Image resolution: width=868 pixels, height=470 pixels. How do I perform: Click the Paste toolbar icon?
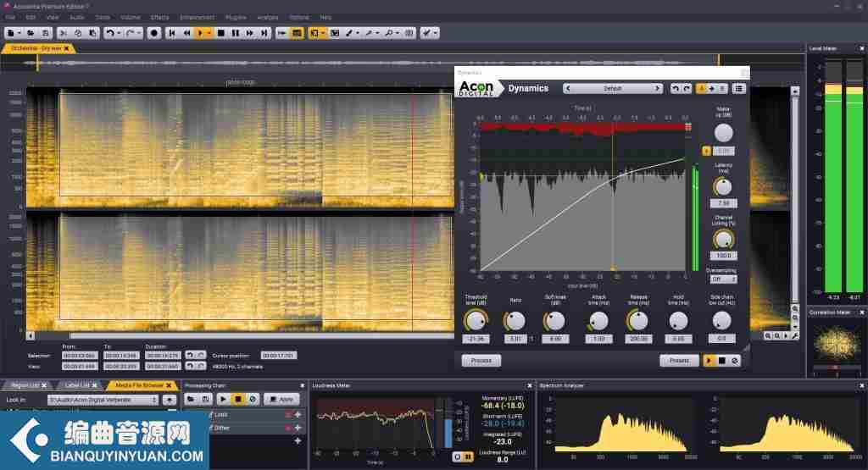(92, 33)
